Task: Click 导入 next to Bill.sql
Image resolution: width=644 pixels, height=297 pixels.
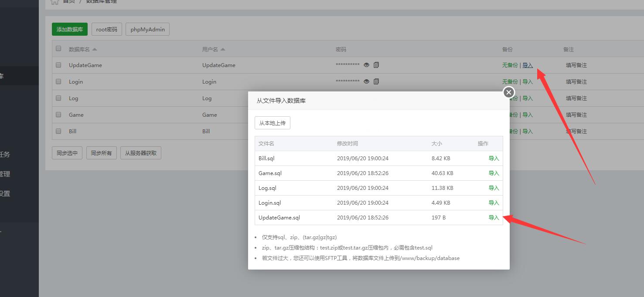Action: 494,158
